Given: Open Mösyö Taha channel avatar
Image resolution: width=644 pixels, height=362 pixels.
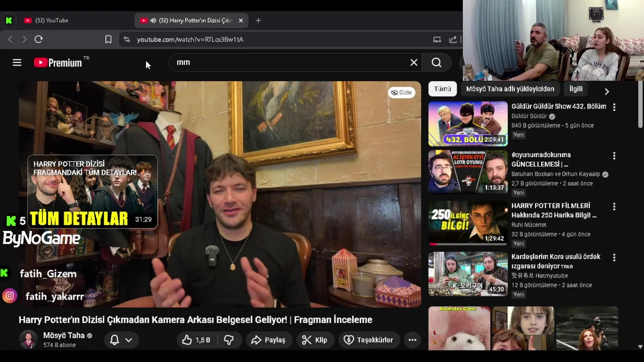Looking at the screenshot, I should (x=28, y=340).
